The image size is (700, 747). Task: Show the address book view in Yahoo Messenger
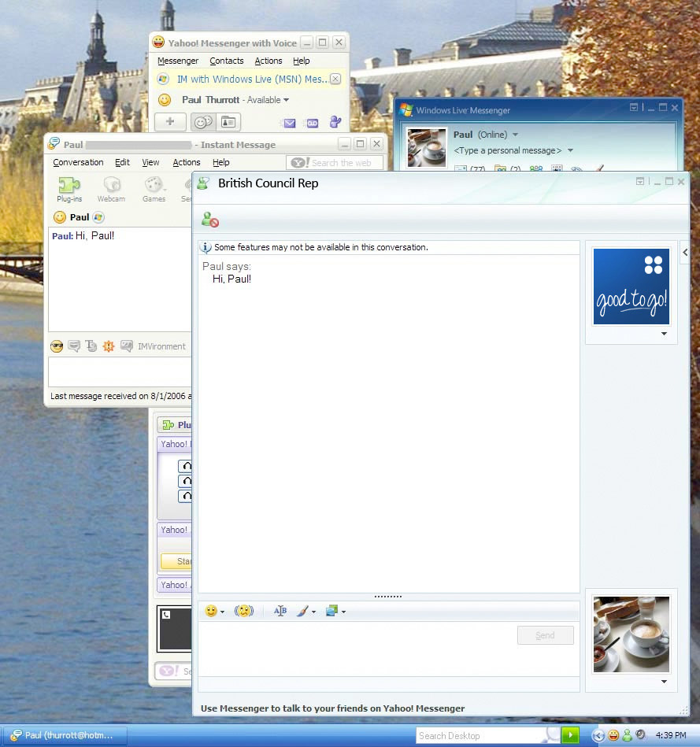228,123
